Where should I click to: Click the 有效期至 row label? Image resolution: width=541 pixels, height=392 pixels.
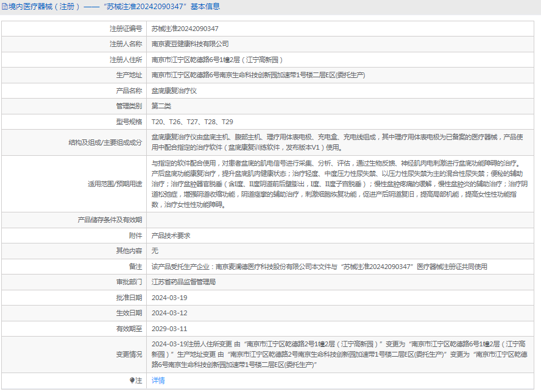click(x=129, y=329)
